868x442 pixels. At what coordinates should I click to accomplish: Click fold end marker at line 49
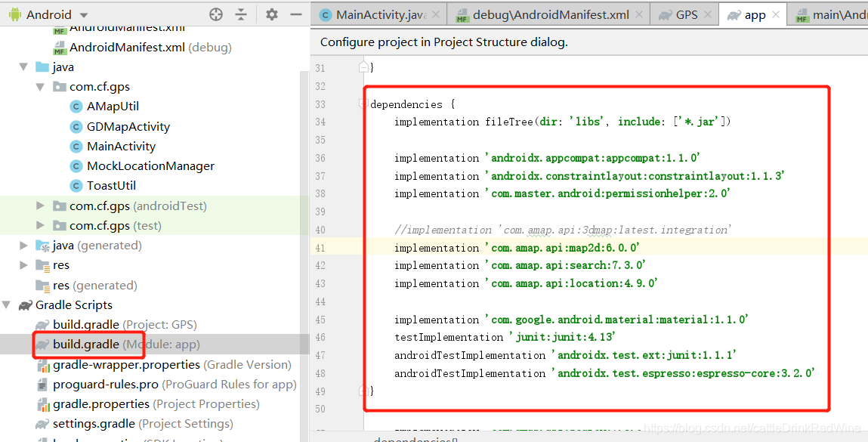(x=363, y=391)
